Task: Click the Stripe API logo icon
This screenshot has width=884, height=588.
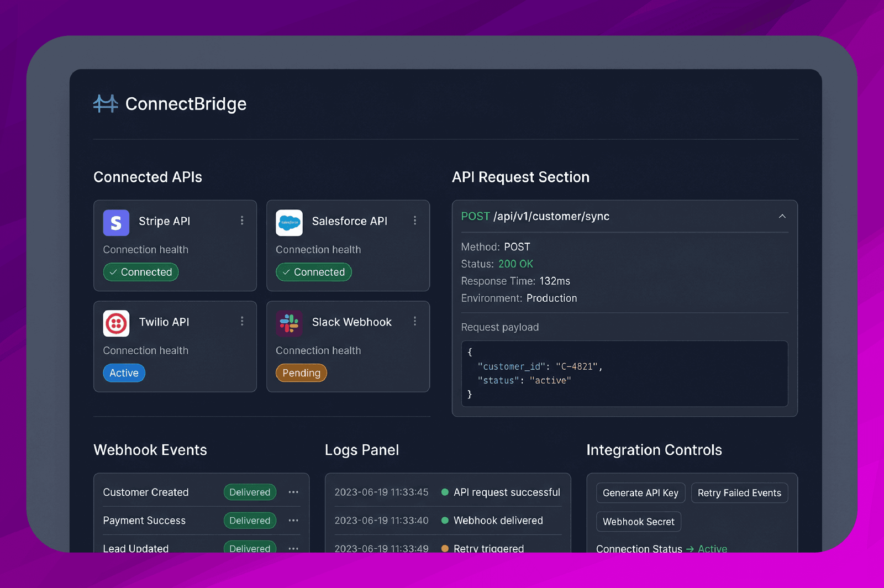Action: point(116,223)
